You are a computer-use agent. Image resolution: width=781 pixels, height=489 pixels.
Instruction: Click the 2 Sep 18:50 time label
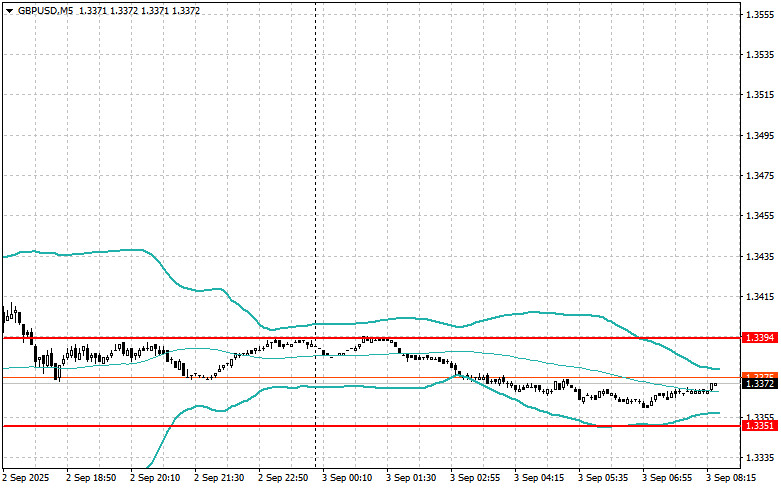(x=91, y=478)
